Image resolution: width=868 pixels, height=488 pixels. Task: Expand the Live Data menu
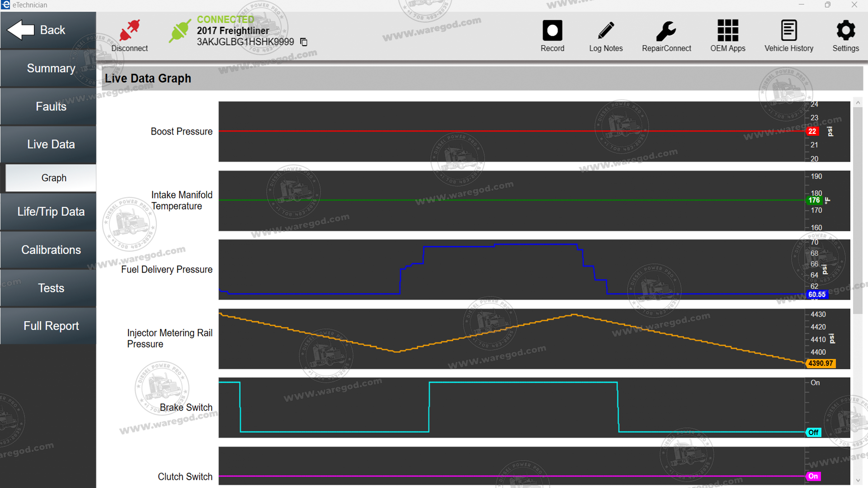pyautogui.click(x=51, y=145)
